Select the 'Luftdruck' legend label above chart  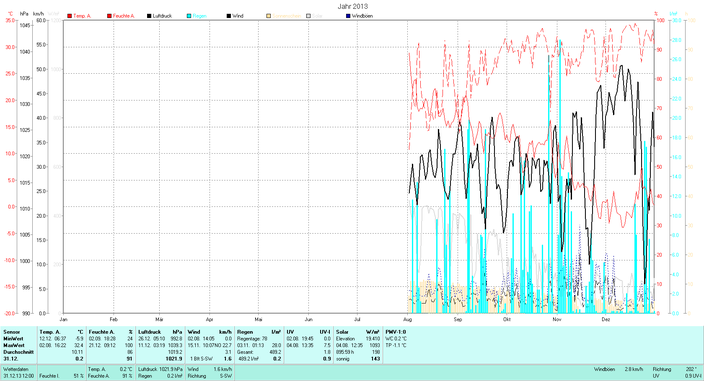(x=162, y=16)
